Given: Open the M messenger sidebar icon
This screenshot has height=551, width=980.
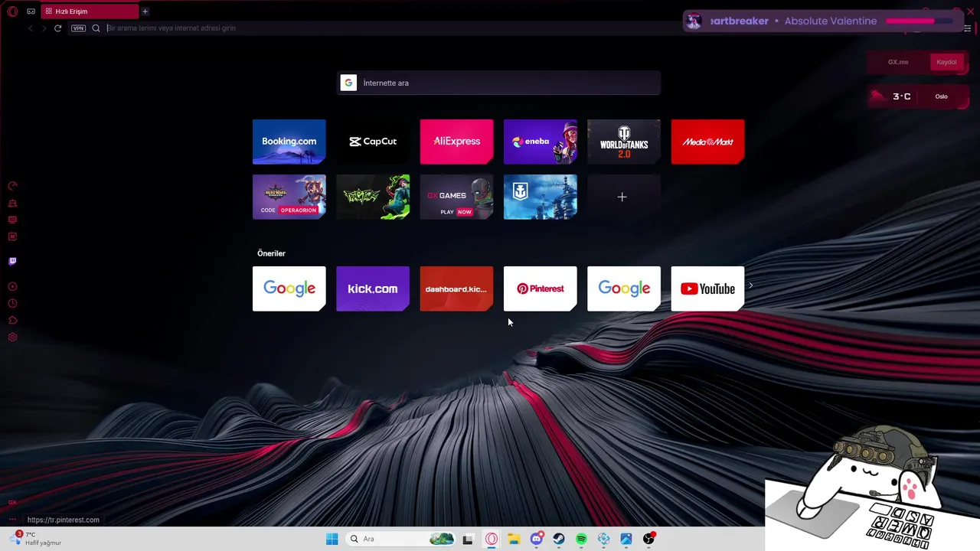Looking at the screenshot, I should point(12,236).
